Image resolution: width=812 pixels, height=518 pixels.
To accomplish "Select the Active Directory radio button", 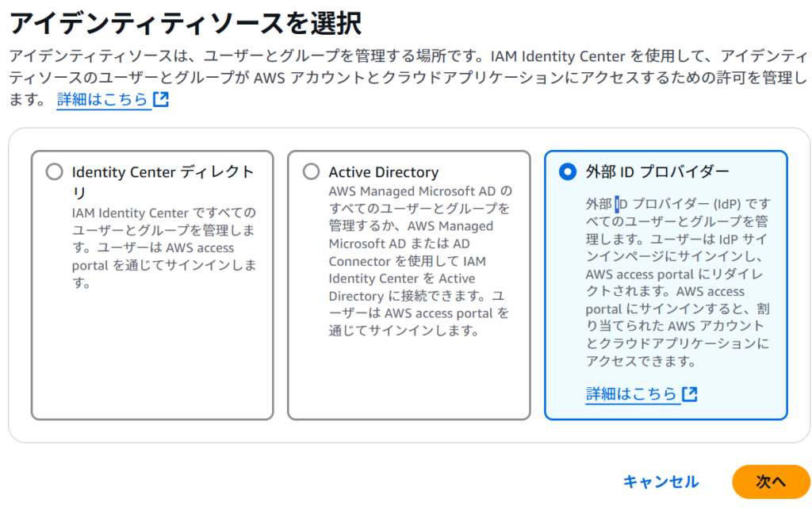I will coord(311,171).
